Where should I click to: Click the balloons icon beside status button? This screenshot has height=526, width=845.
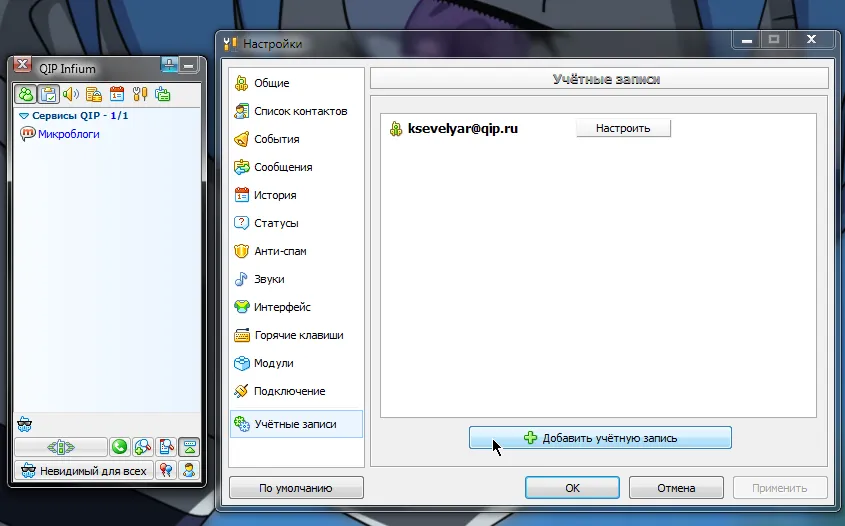coord(166,470)
